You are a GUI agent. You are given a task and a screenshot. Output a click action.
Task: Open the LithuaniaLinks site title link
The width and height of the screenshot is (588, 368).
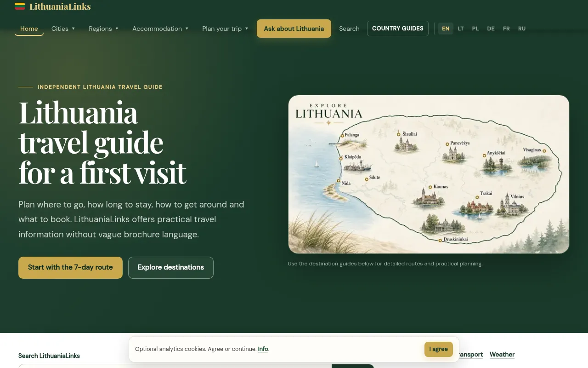click(x=60, y=6)
